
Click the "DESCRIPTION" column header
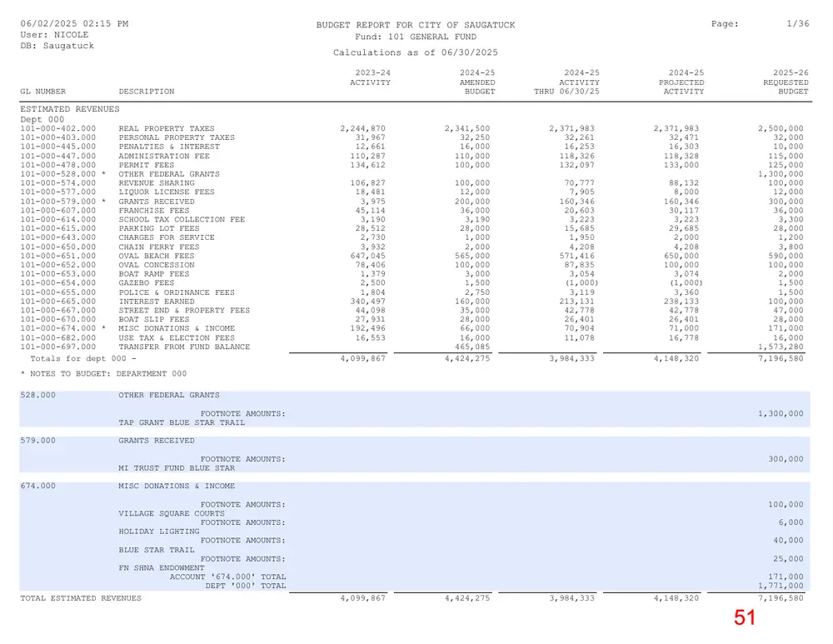(147, 92)
